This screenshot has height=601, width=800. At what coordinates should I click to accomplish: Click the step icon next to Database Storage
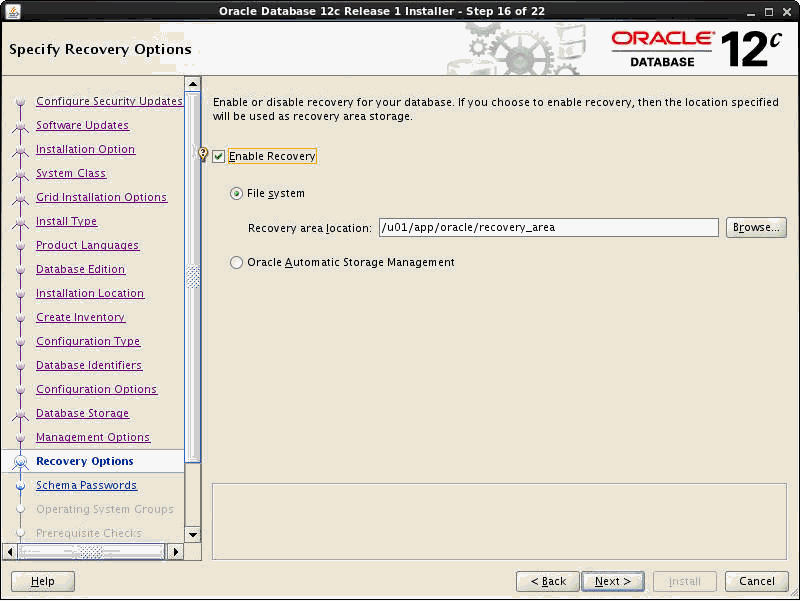(20, 413)
